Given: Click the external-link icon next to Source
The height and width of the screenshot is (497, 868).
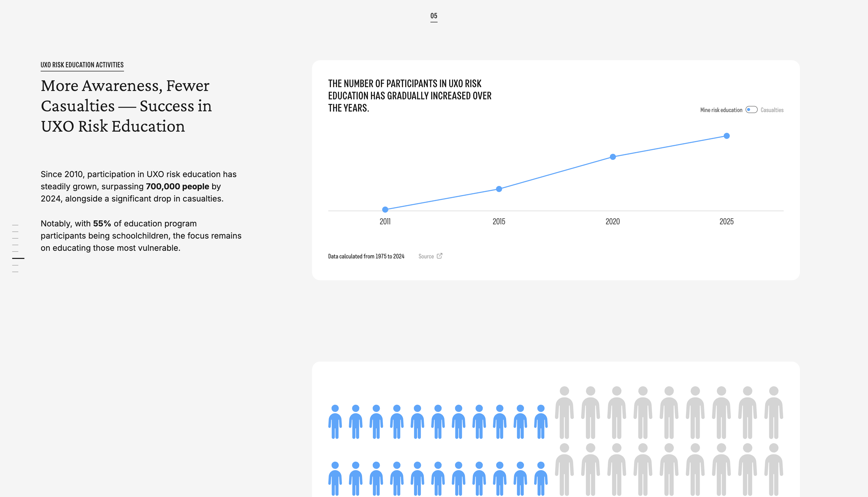Looking at the screenshot, I should pos(440,256).
